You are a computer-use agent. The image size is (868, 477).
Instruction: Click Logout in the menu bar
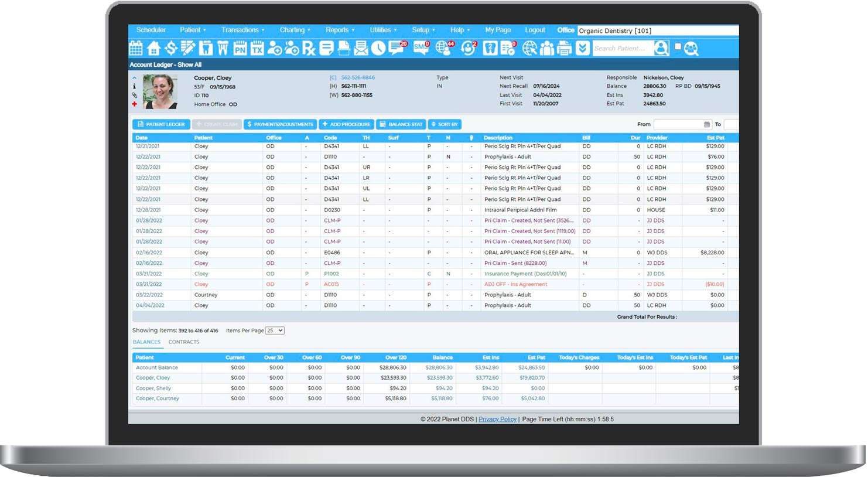pyautogui.click(x=535, y=30)
